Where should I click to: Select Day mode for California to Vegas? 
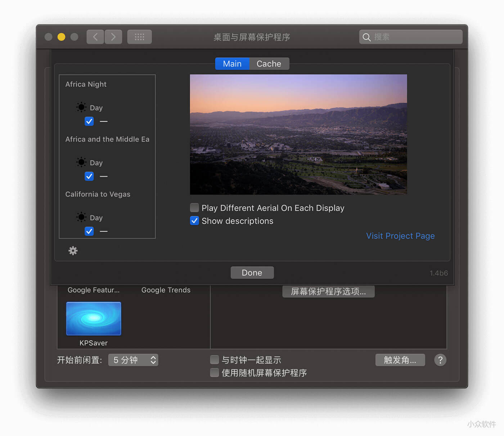pos(81,217)
